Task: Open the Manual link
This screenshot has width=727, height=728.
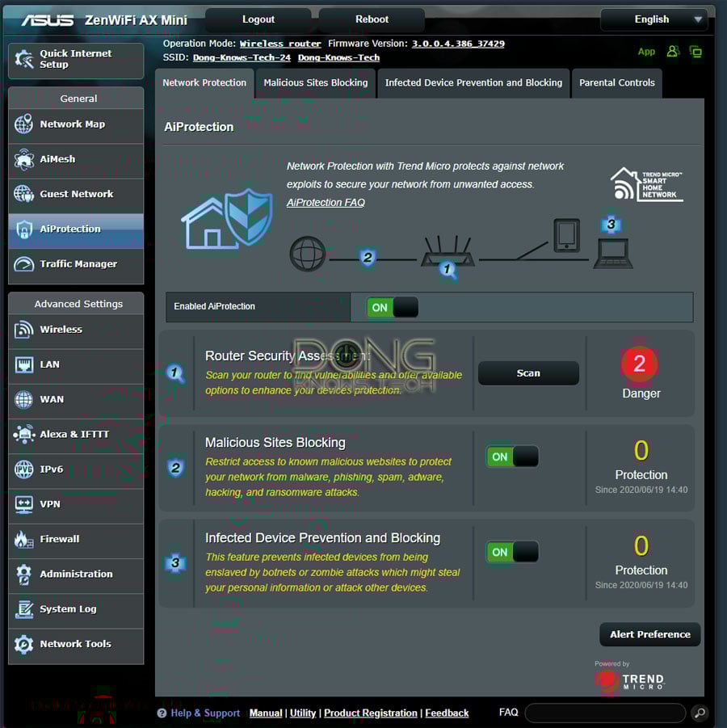Action: point(266,713)
